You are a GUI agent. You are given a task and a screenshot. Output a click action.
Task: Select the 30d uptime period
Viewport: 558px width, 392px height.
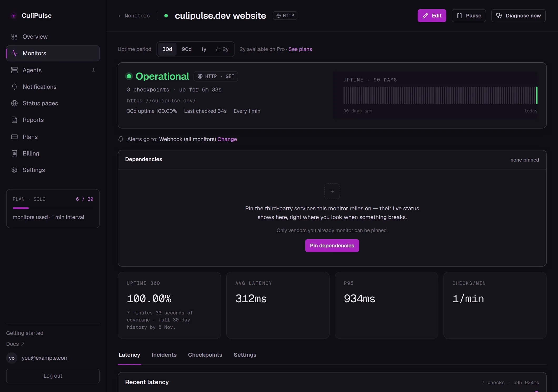167,49
